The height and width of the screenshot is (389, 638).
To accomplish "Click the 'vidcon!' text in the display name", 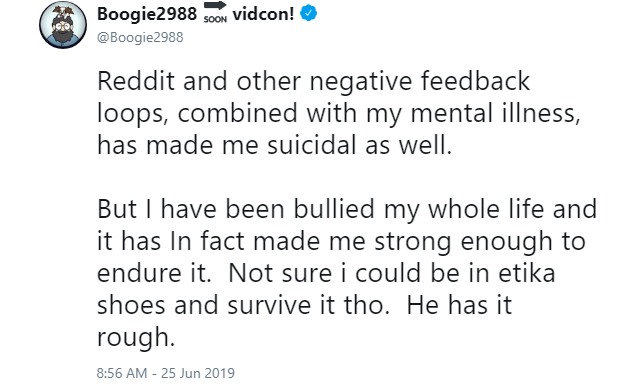I will [x=263, y=14].
